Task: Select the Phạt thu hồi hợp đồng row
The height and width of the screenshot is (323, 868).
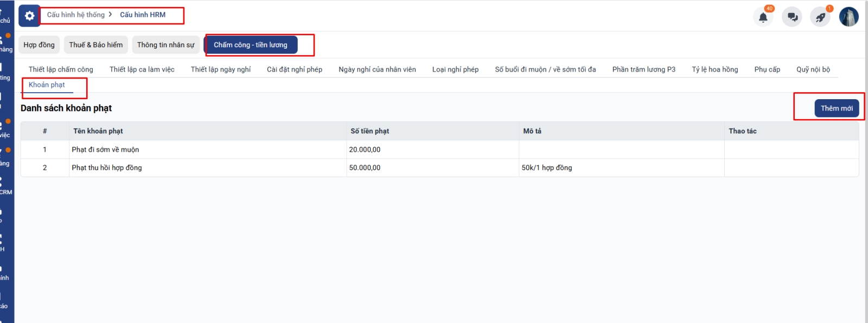Action: [107, 168]
